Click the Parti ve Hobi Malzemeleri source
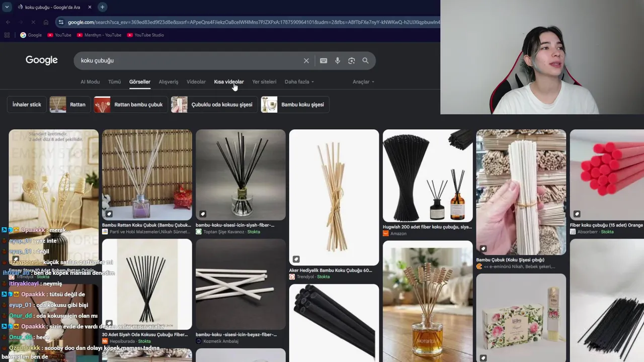This screenshot has height=362, width=644. point(146,232)
